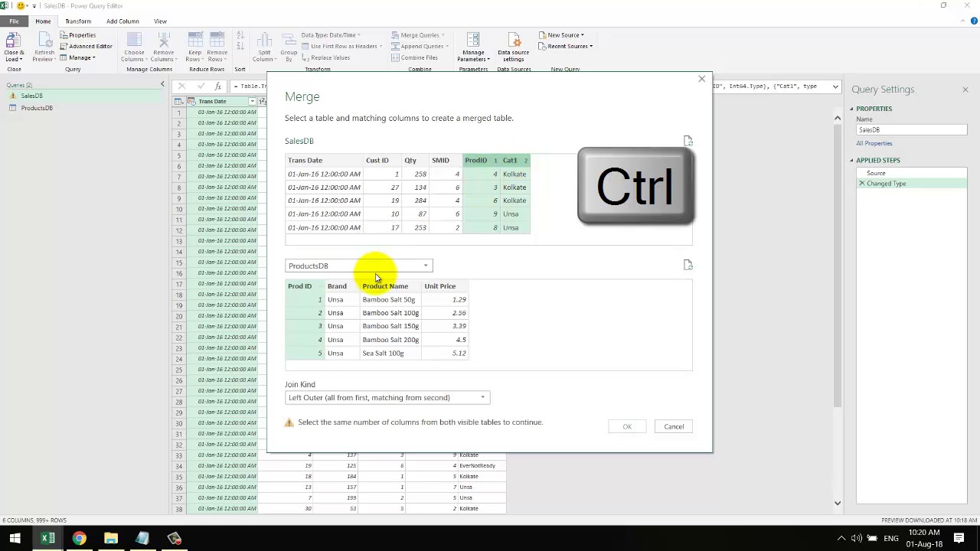The image size is (980, 551).
Task: Open the All Properties link
Action: tap(874, 143)
